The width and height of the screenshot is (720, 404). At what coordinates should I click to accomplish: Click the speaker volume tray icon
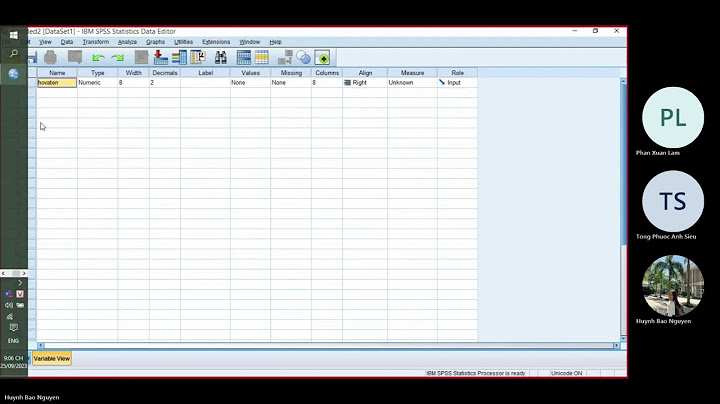[x=9, y=305]
